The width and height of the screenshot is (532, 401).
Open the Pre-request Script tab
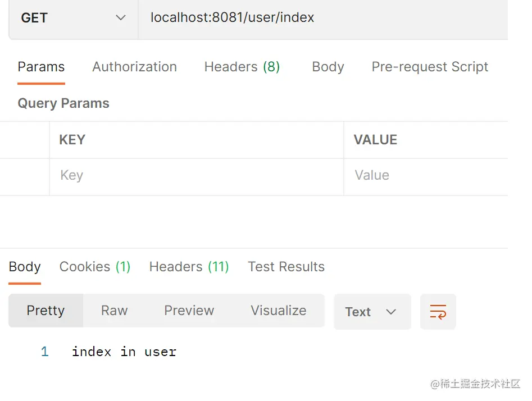coord(430,67)
